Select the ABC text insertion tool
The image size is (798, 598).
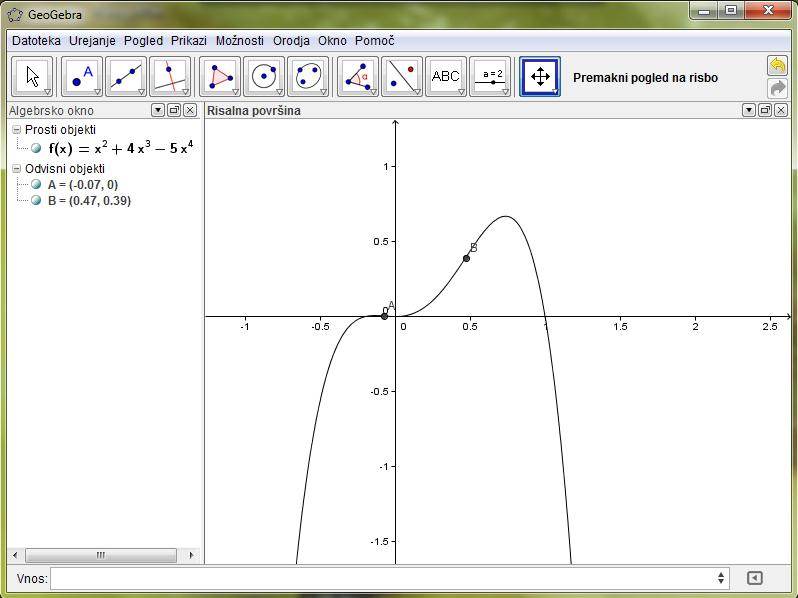[x=445, y=76]
